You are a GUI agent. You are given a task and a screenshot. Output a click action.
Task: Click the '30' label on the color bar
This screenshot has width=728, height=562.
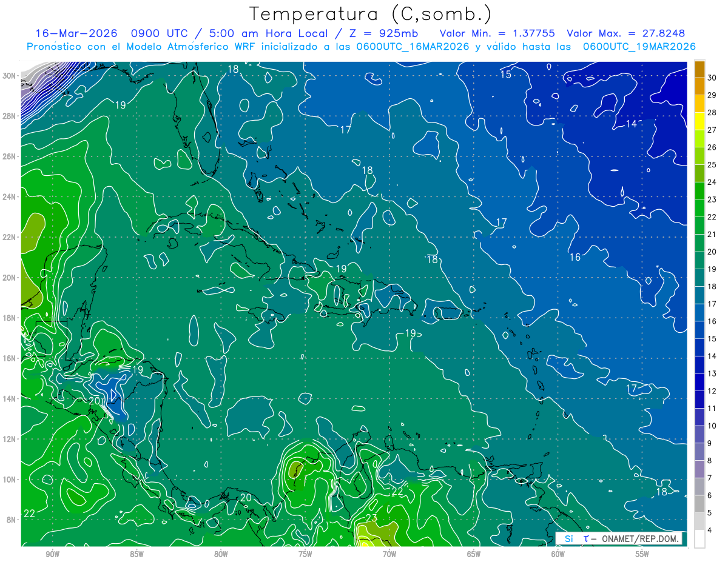pyautogui.click(x=712, y=78)
